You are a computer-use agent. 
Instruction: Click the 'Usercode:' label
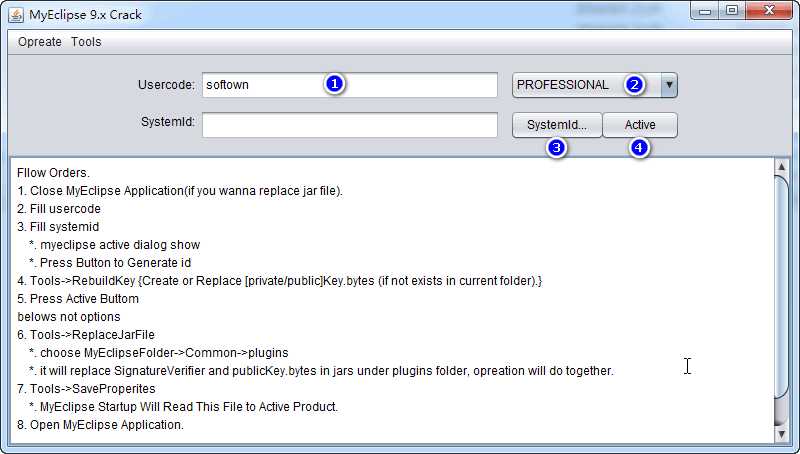[x=166, y=85]
